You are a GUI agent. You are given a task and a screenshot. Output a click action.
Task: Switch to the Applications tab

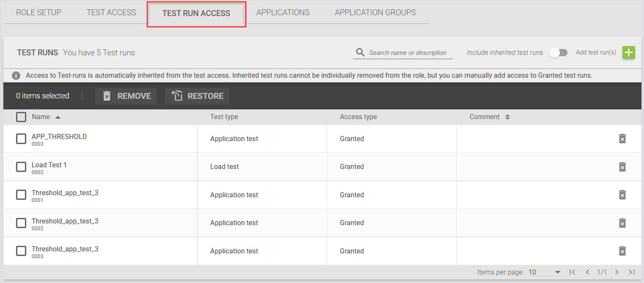pos(283,13)
